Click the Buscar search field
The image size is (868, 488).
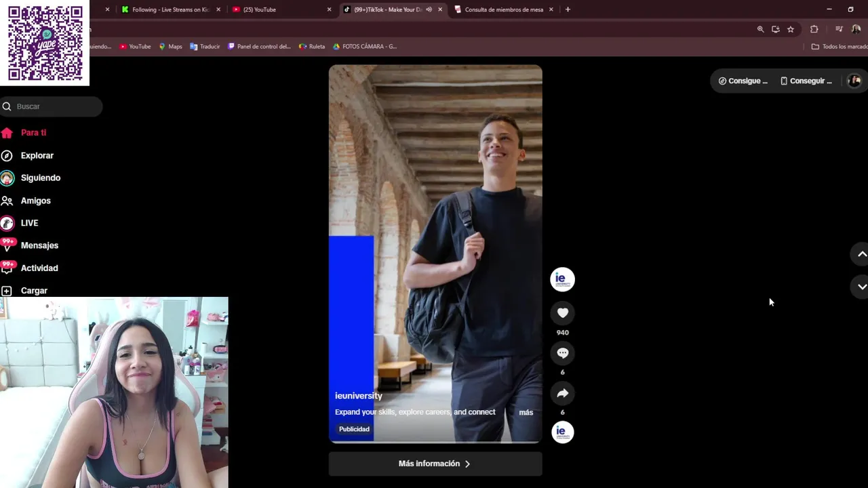tap(52, 106)
